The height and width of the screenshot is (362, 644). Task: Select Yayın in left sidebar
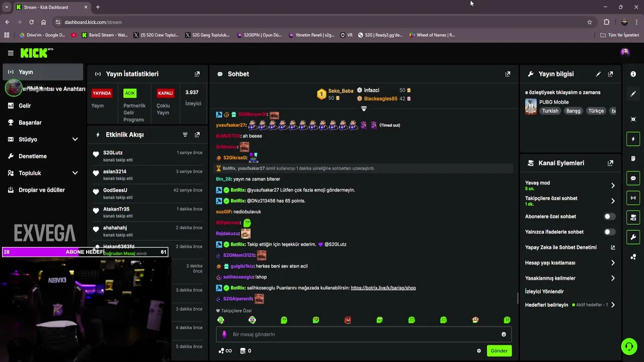pos(43,72)
